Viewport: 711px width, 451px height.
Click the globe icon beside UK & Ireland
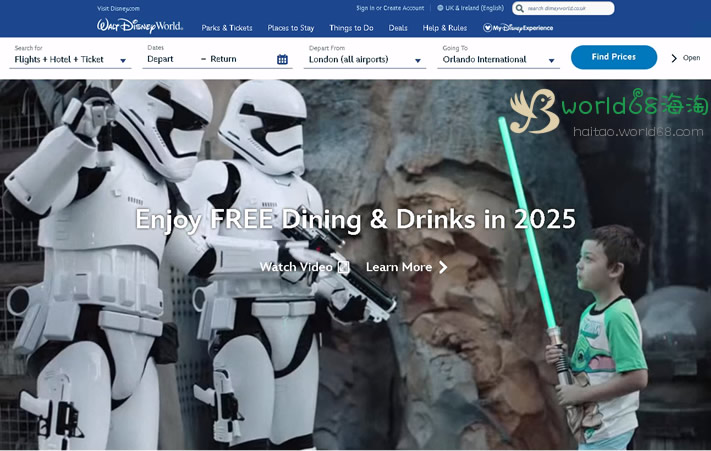pyautogui.click(x=440, y=8)
